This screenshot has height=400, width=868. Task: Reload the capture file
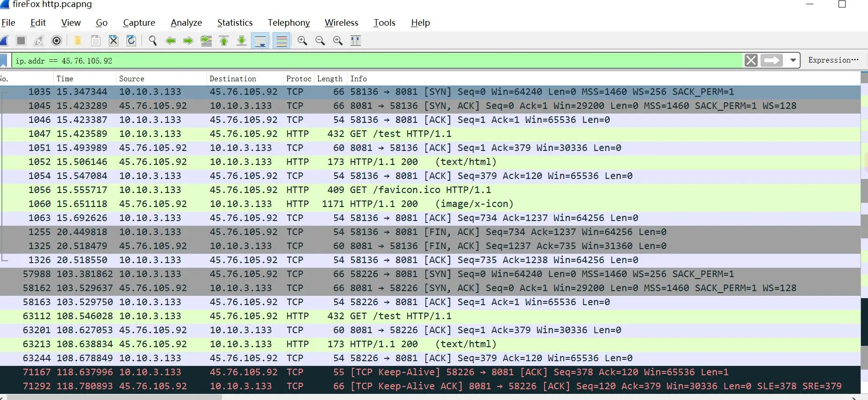(131, 41)
